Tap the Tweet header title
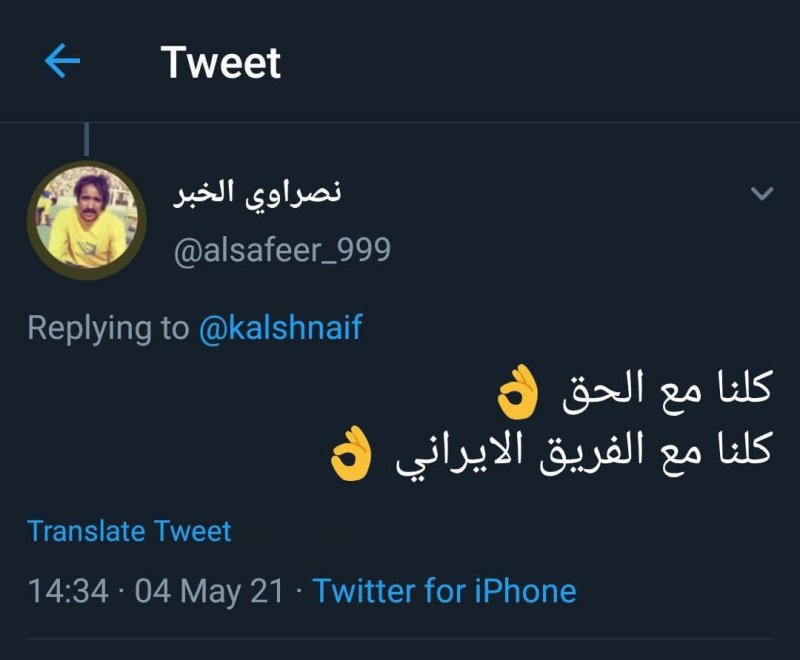This screenshot has height=660, width=800. 221,62
